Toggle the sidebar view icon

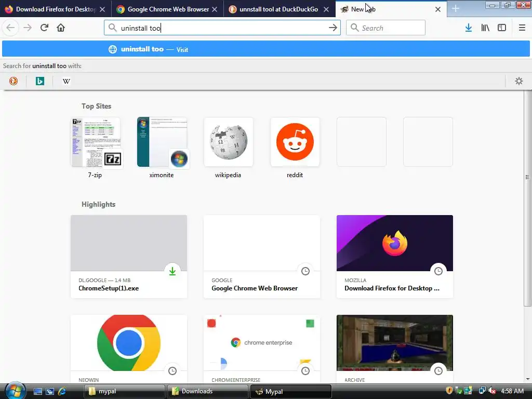coord(502,28)
